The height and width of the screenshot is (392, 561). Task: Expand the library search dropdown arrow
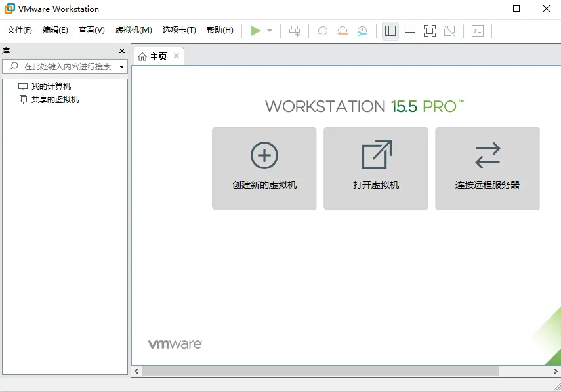click(x=121, y=67)
